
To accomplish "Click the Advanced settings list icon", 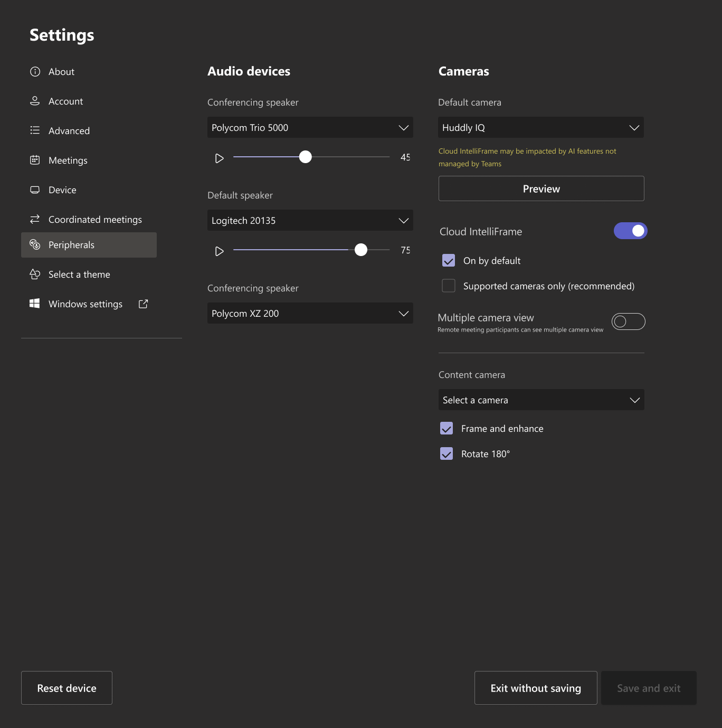I will point(35,130).
